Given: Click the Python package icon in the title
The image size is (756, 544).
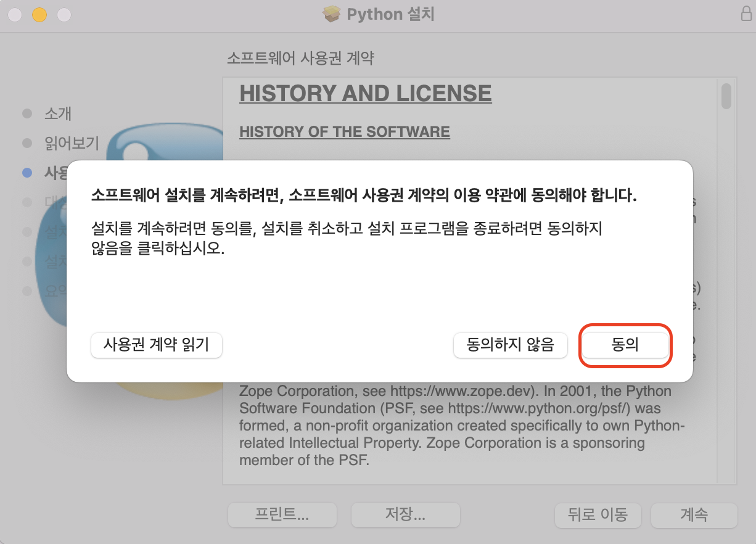Looking at the screenshot, I should (x=332, y=14).
